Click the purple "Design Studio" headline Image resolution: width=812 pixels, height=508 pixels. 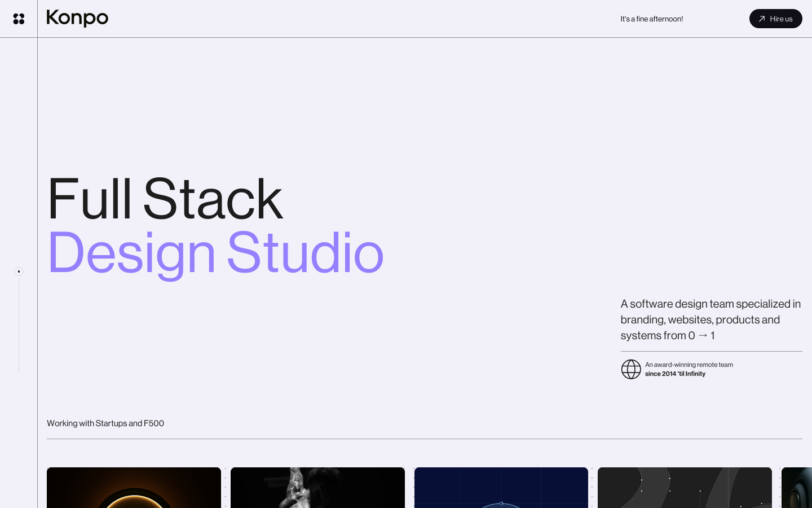tap(215, 253)
